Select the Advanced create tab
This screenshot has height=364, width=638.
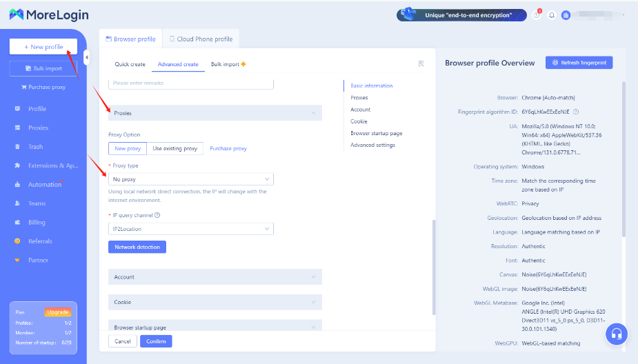click(x=178, y=64)
